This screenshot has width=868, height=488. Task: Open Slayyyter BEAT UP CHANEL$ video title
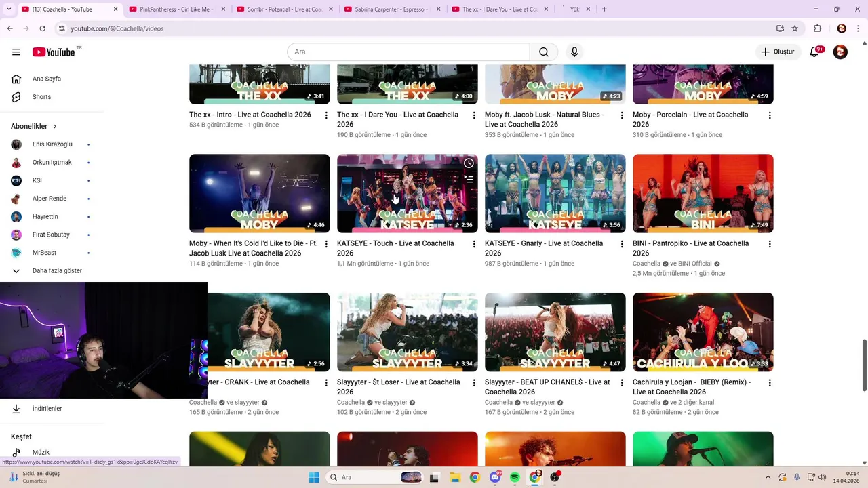point(547,387)
